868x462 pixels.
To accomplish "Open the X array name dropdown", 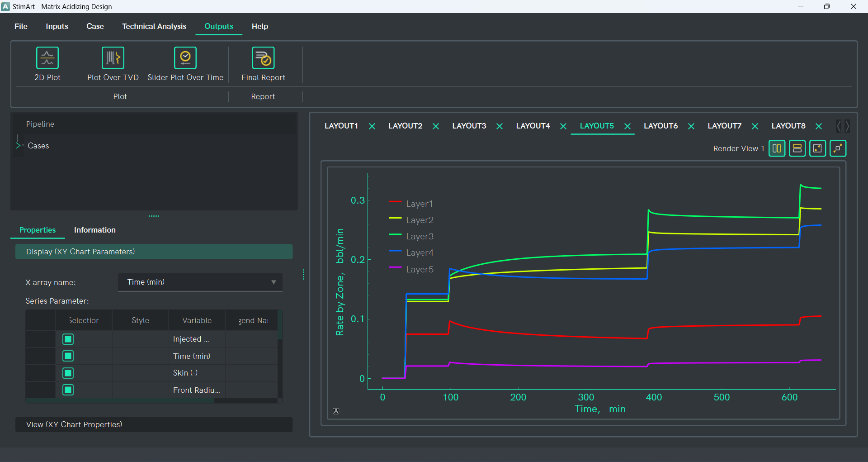I will tap(200, 282).
